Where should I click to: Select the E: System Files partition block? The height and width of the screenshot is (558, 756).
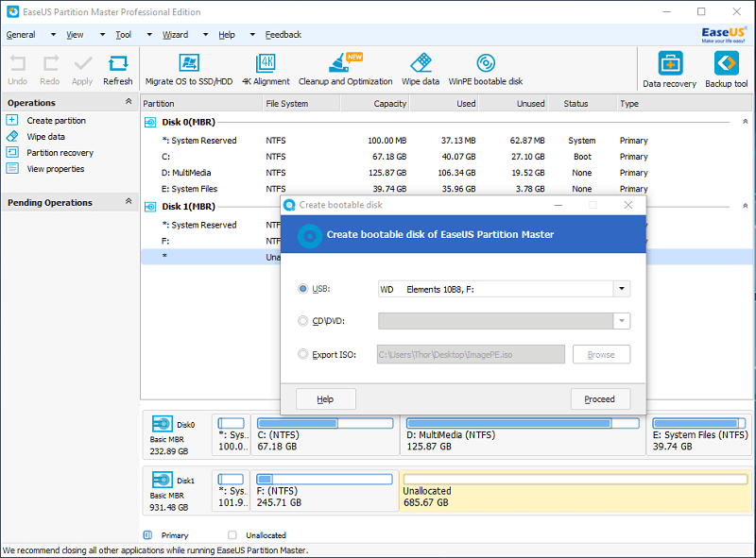click(699, 434)
